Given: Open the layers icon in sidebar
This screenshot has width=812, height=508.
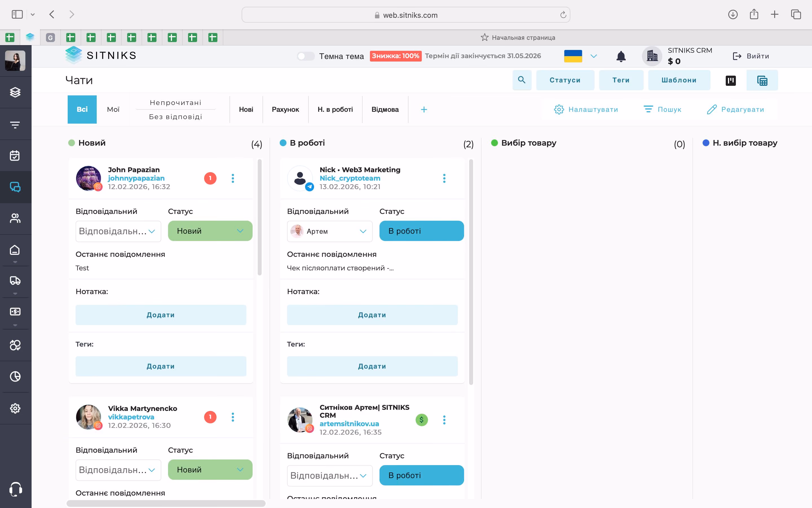Looking at the screenshot, I should tap(15, 92).
